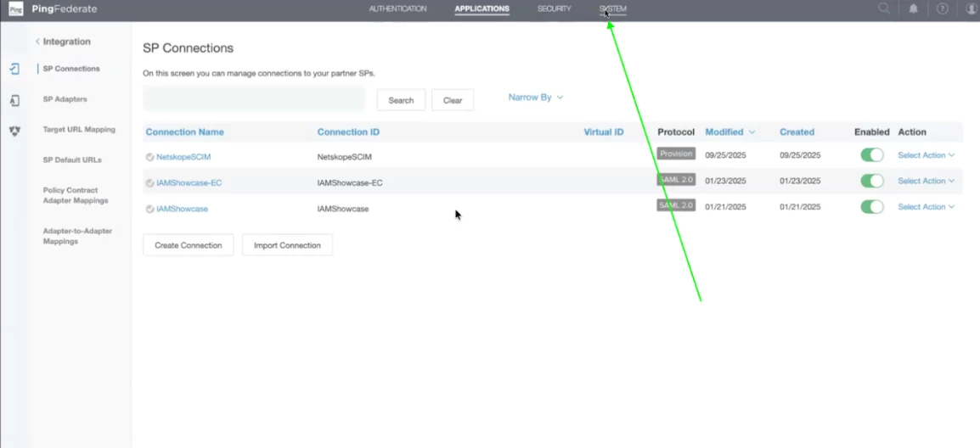Open Select Action for NetskopeSCIM
Image resolution: width=980 pixels, height=448 pixels.
click(926, 155)
